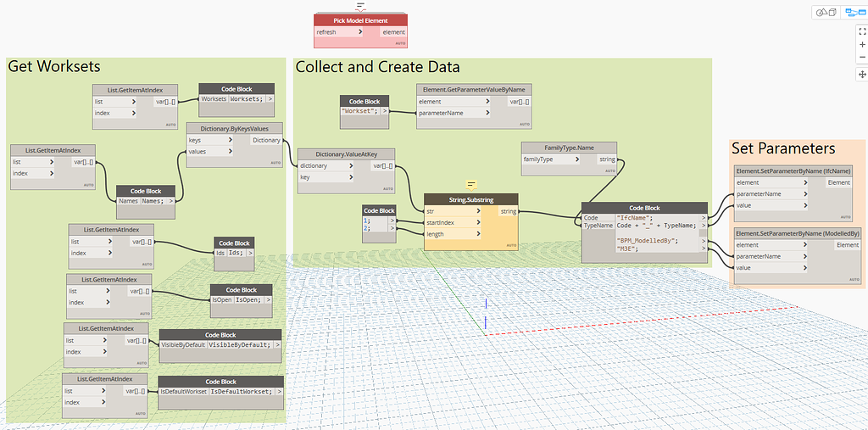Viewport: 868px width, 430px height.
Task: Zoom out using the minus icon
Action: click(x=862, y=58)
